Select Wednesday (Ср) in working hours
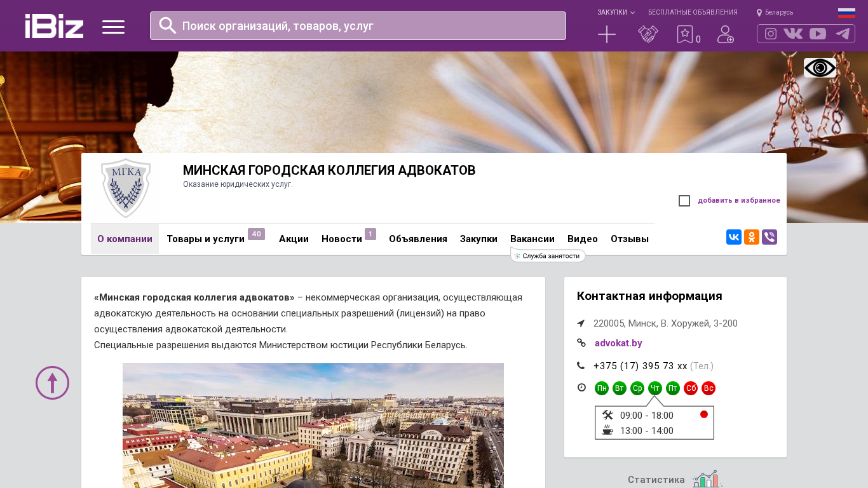The width and height of the screenshot is (868, 488). coord(637,388)
